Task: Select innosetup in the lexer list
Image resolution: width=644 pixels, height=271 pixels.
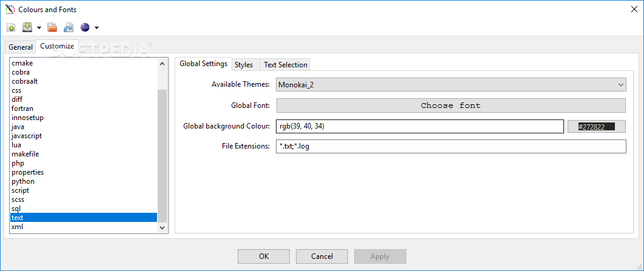Action: pos(83,118)
